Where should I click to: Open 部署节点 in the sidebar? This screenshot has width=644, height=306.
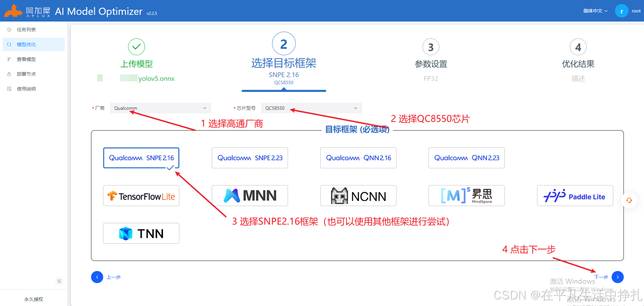[x=34, y=74]
